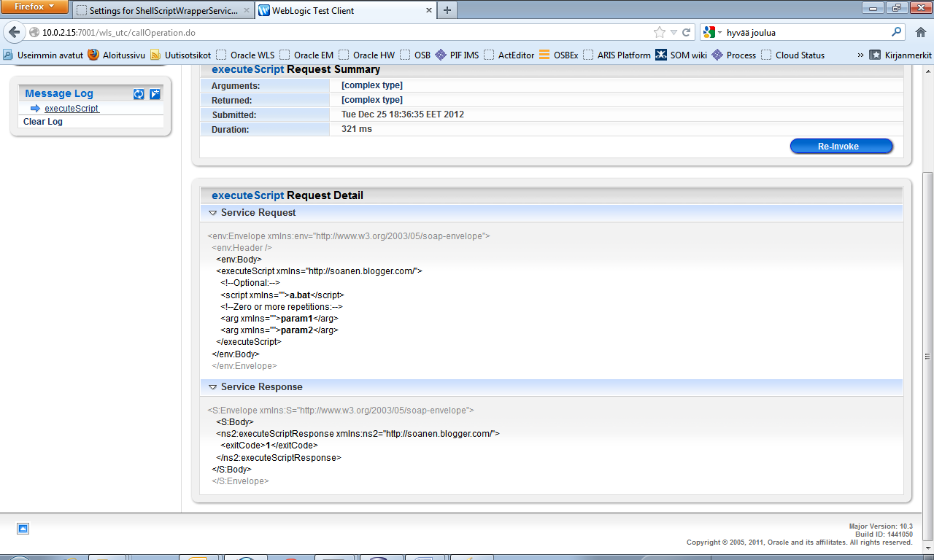
Task: Click the search box with hyvää joulua
Action: (806, 33)
